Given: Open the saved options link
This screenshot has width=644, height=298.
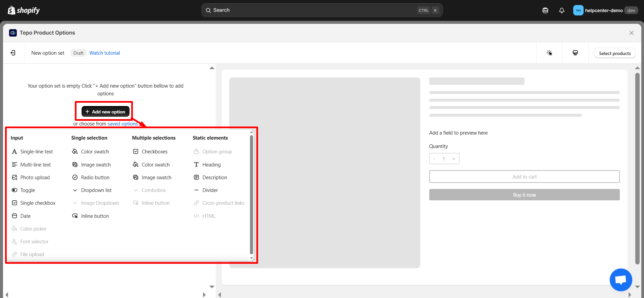Looking at the screenshot, I should [123, 124].
